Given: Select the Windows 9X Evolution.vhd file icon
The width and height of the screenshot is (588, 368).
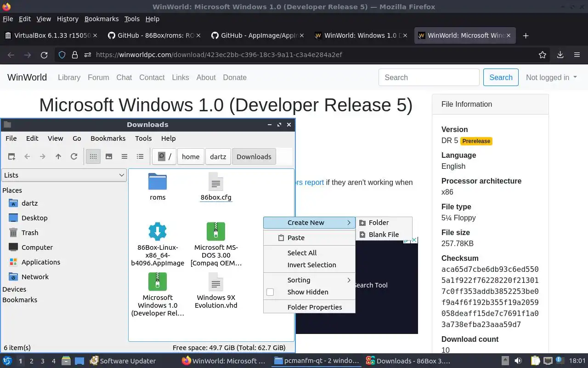Looking at the screenshot, I should click(216, 282).
